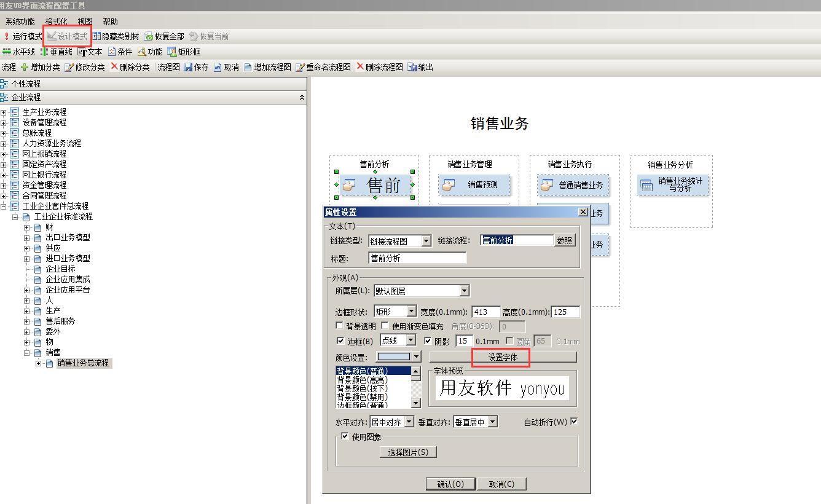Click the 设置字体 font button
The width and height of the screenshot is (821, 504).
click(x=503, y=357)
